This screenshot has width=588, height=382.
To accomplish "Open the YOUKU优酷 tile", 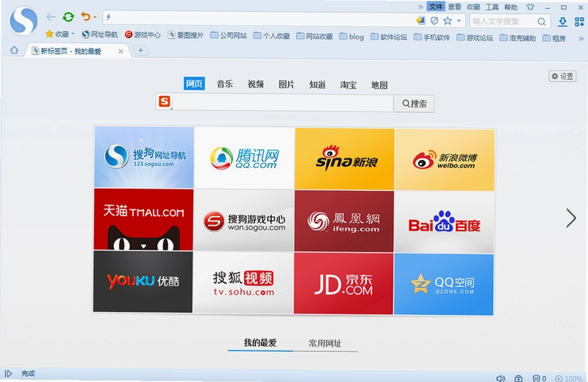I will [x=143, y=281].
